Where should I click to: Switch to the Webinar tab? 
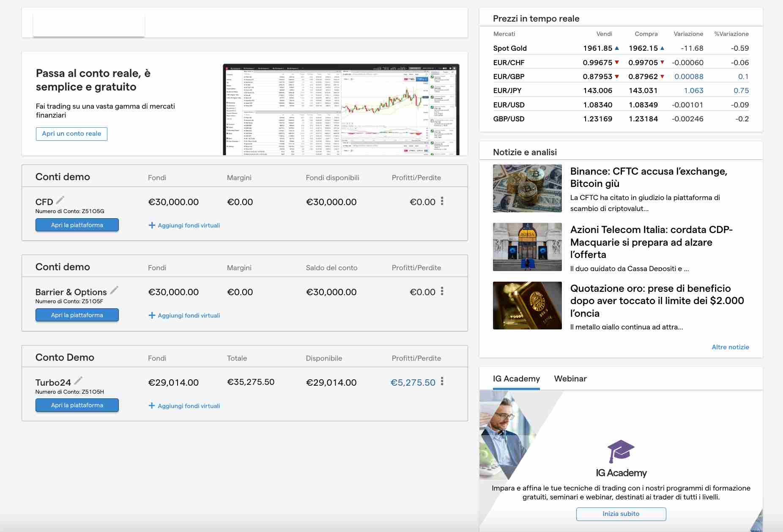click(570, 378)
